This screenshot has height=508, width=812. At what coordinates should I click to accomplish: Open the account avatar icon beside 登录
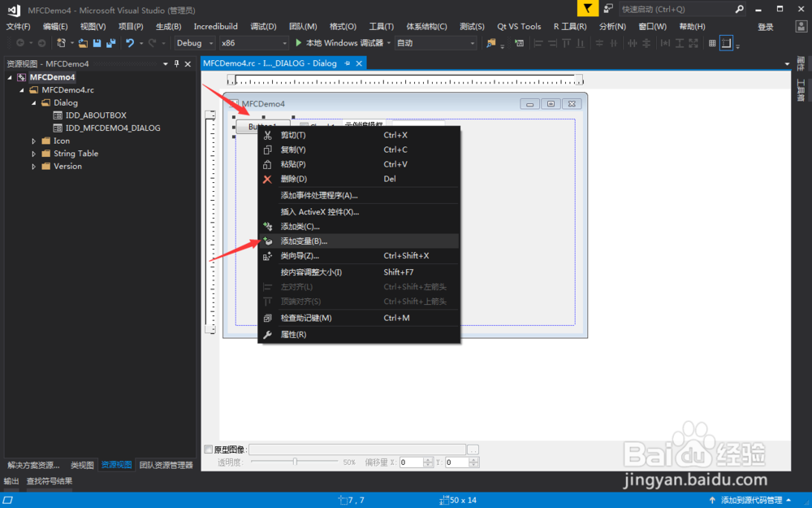[x=801, y=27]
